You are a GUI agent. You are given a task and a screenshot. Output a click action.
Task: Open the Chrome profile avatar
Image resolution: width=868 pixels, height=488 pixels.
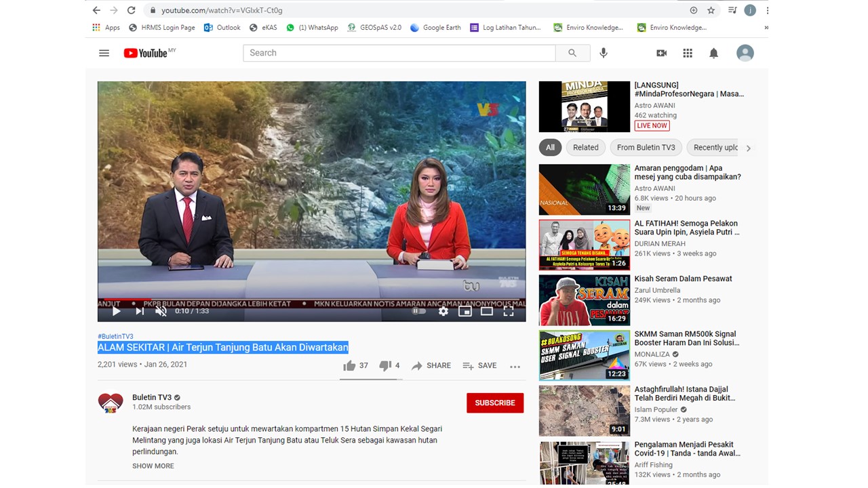[x=750, y=10]
